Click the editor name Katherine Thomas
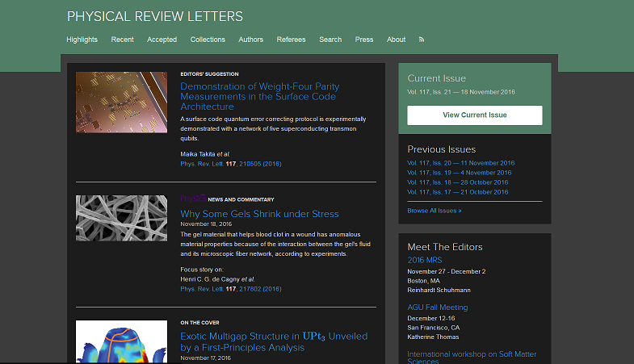634x364 pixels. 433,337
